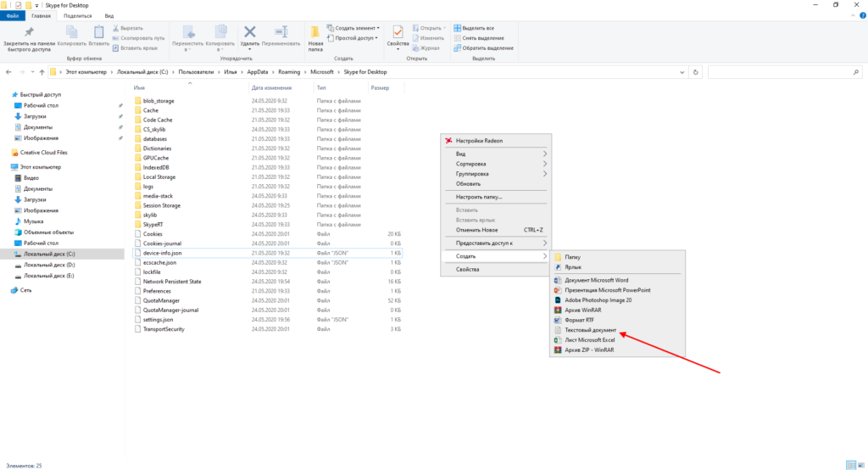Switch to the Вид ribbon tab
This screenshot has height=470, width=868.
tap(109, 16)
